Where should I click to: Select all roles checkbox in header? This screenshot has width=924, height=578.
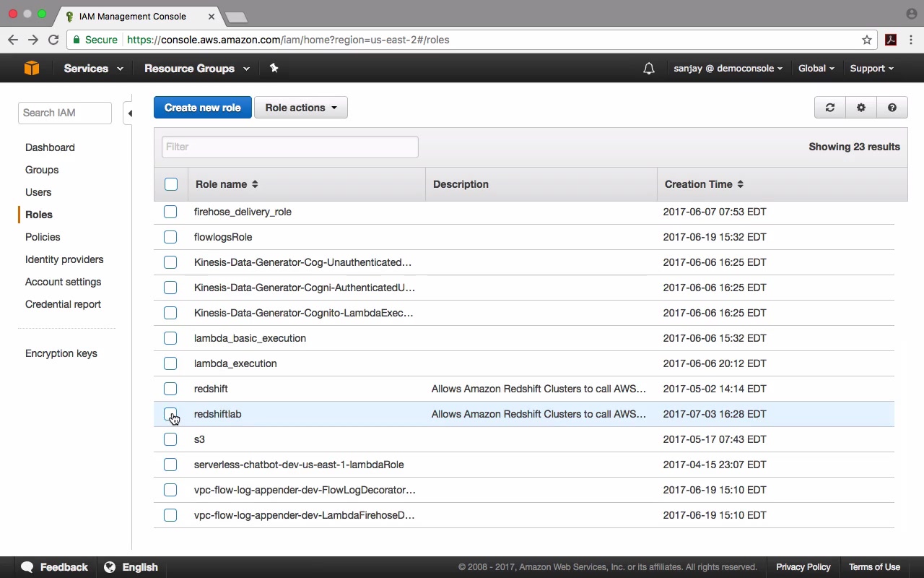171,184
